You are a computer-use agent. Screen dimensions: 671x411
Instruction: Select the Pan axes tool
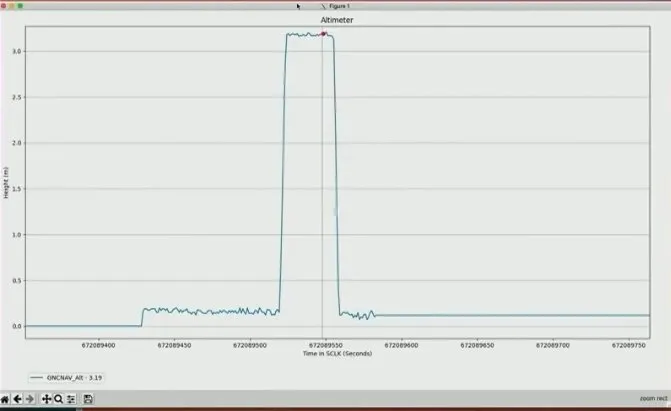46,399
